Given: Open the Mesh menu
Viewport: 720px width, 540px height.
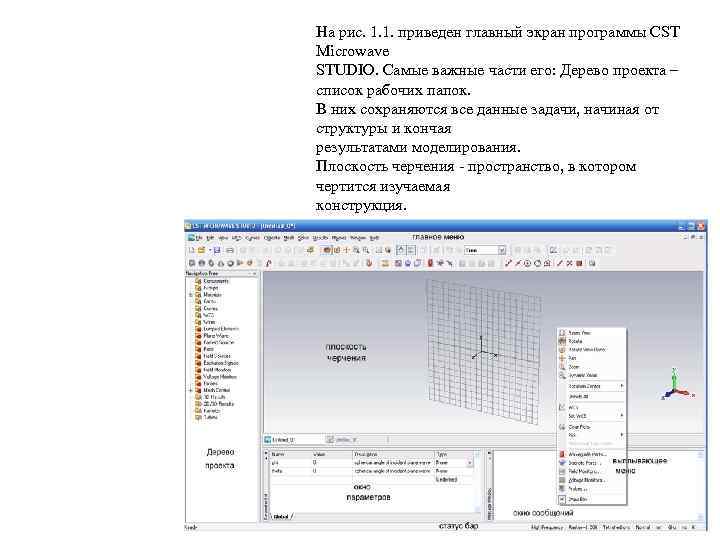Looking at the screenshot, I should 289,238.
